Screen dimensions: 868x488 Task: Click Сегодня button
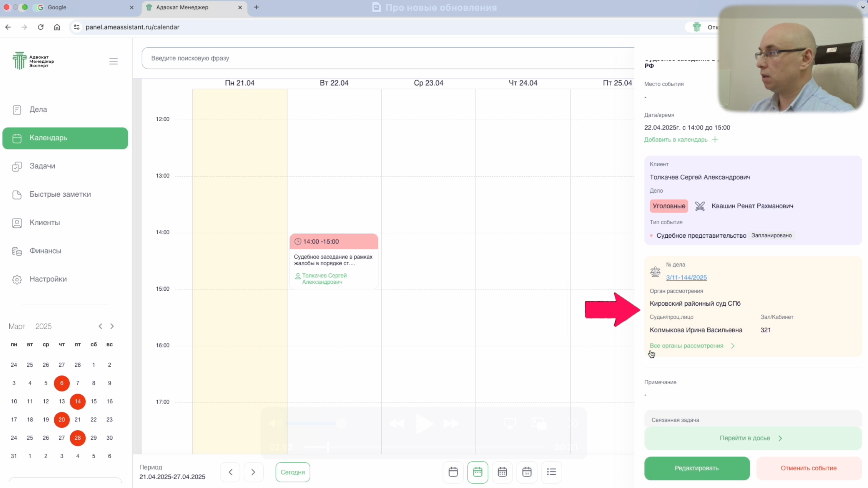(293, 472)
